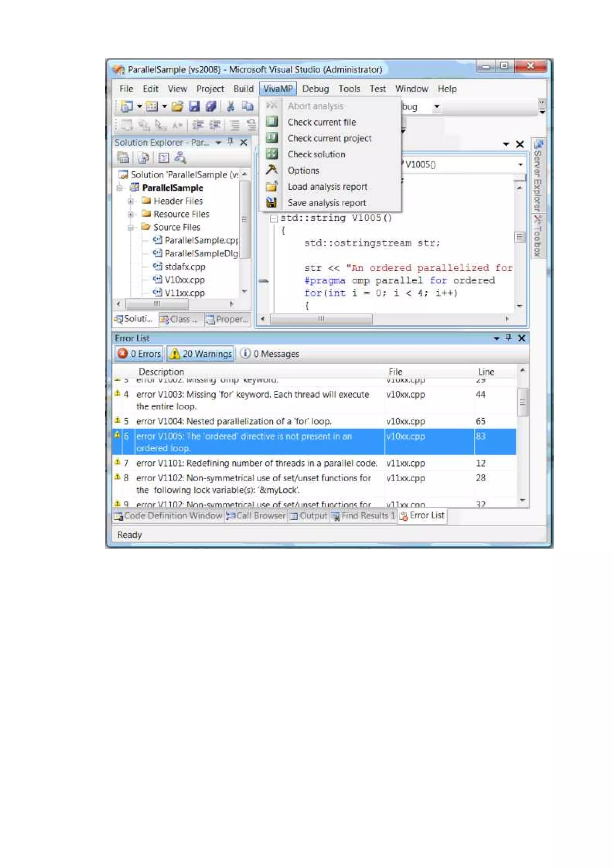Image resolution: width=613 pixels, height=868 pixels.
Task: Click Error List vertical scrollbar thumb
Action: coord(523,402)
